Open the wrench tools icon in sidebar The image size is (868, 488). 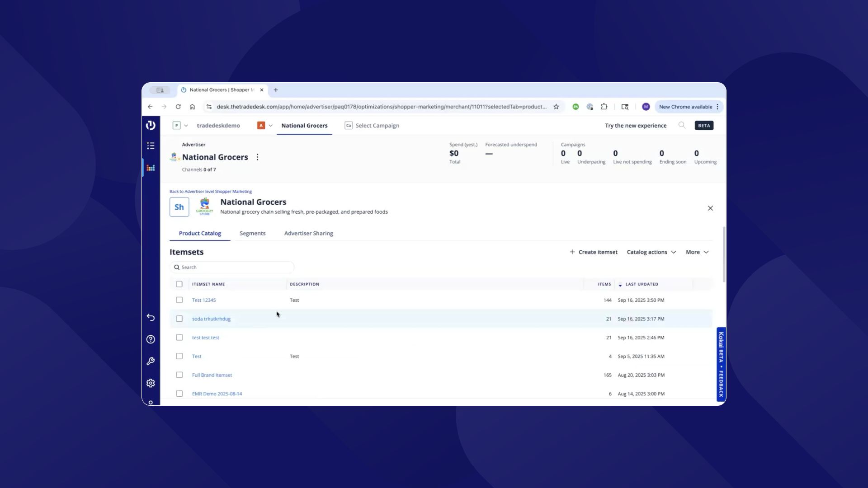[151, 361]
